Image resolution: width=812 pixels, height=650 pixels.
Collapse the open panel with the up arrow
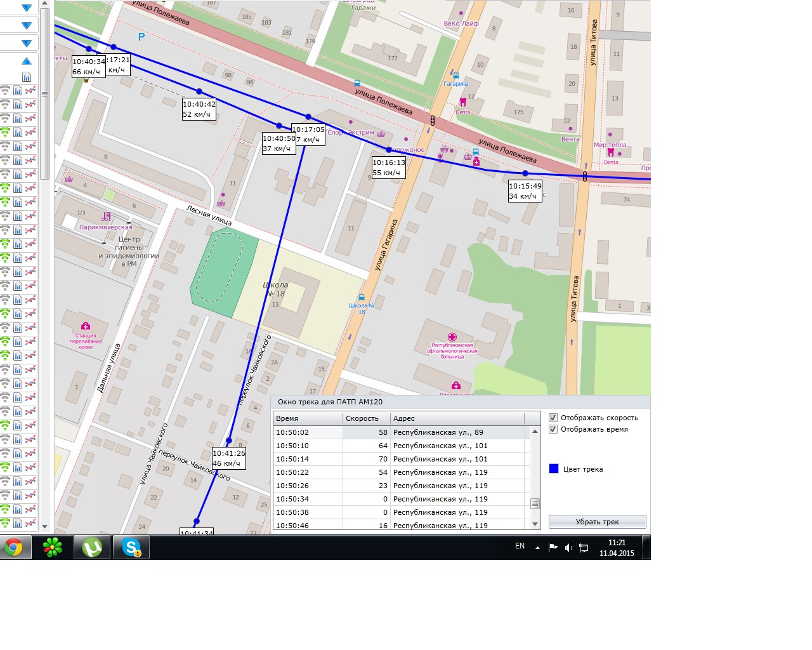[27, 62]
